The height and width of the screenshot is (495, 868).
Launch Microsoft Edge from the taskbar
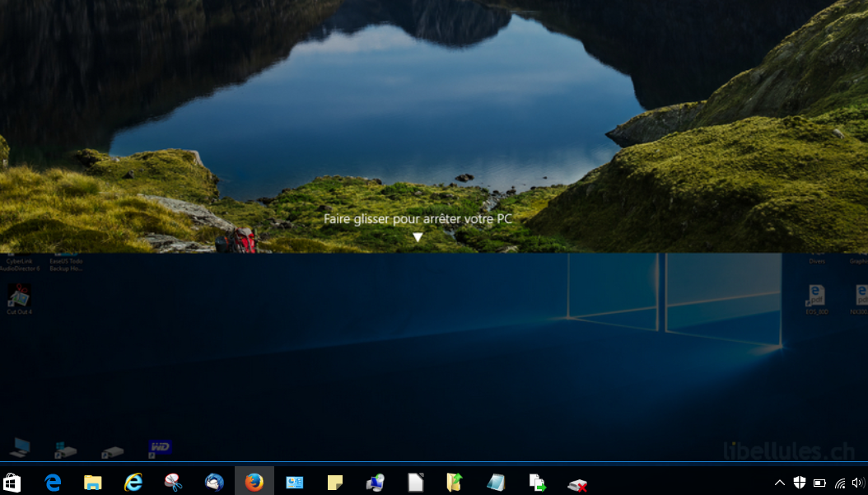[x=53, y=483]
